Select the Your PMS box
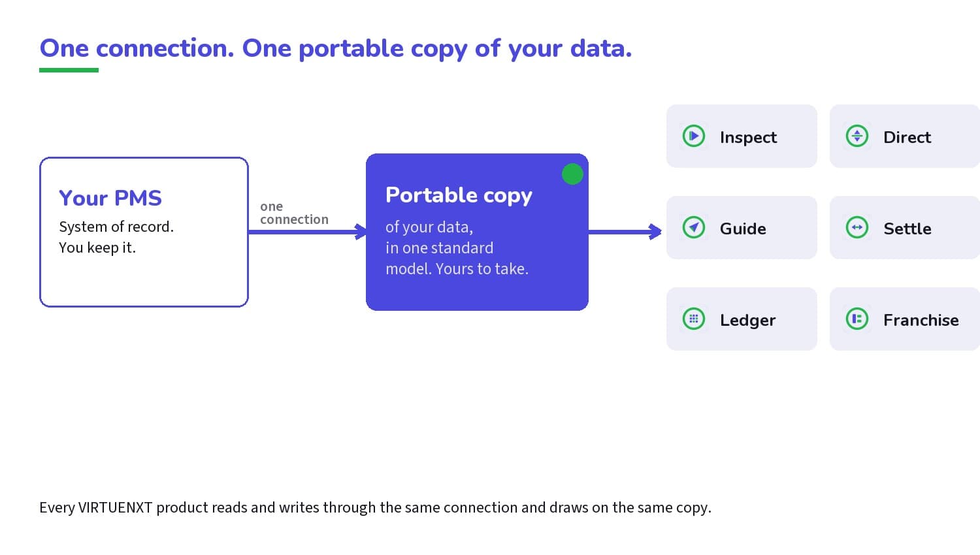Image resolution: width=980 pixels, height=555 pixels. coord(144,232)
